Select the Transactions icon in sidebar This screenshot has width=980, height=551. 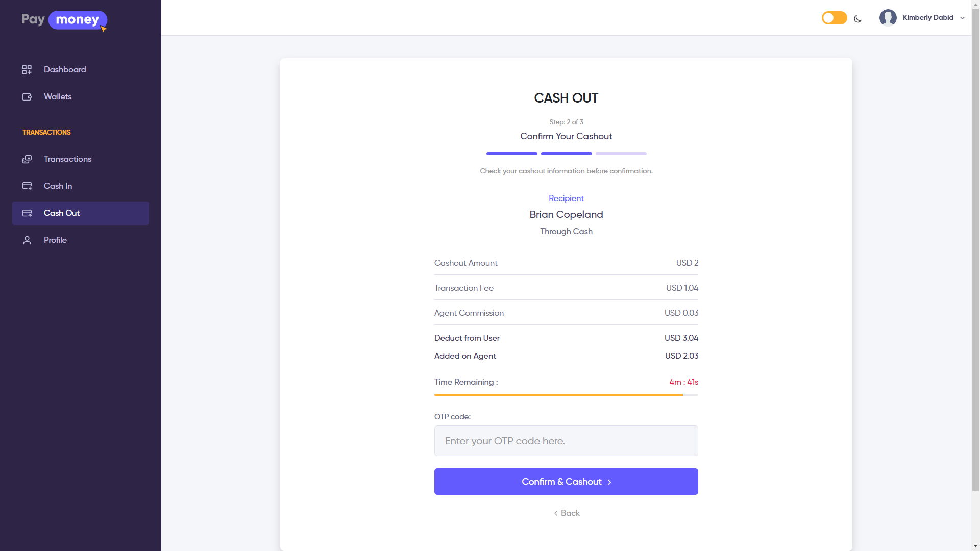tap(27, 159)
